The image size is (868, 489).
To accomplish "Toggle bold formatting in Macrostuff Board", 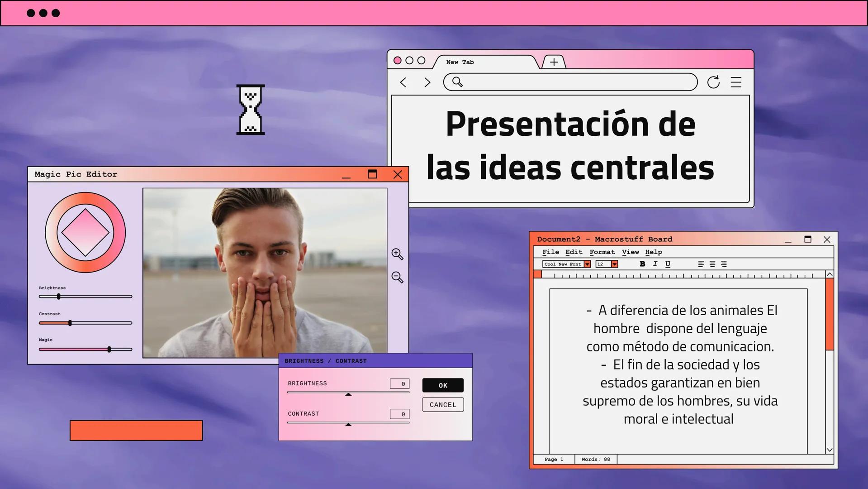I will coord(642,264).
